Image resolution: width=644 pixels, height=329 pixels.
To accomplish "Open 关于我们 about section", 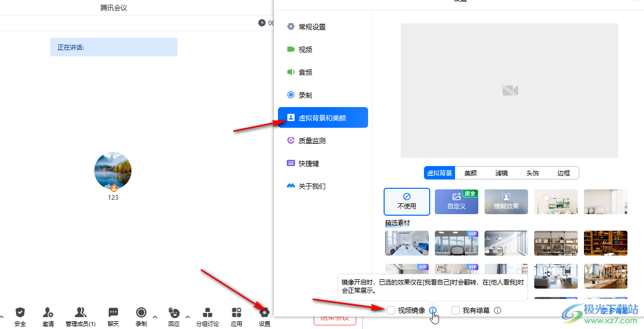I will pyautogui.click(x=323, y=186).
